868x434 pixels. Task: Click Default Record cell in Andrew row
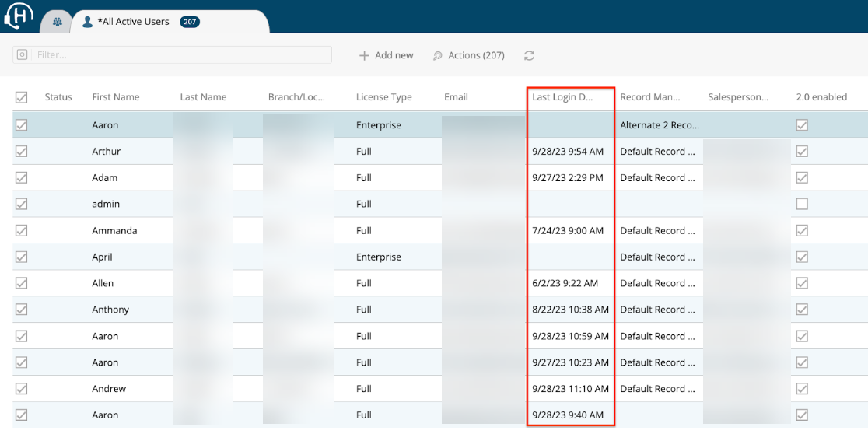(656, 389)
